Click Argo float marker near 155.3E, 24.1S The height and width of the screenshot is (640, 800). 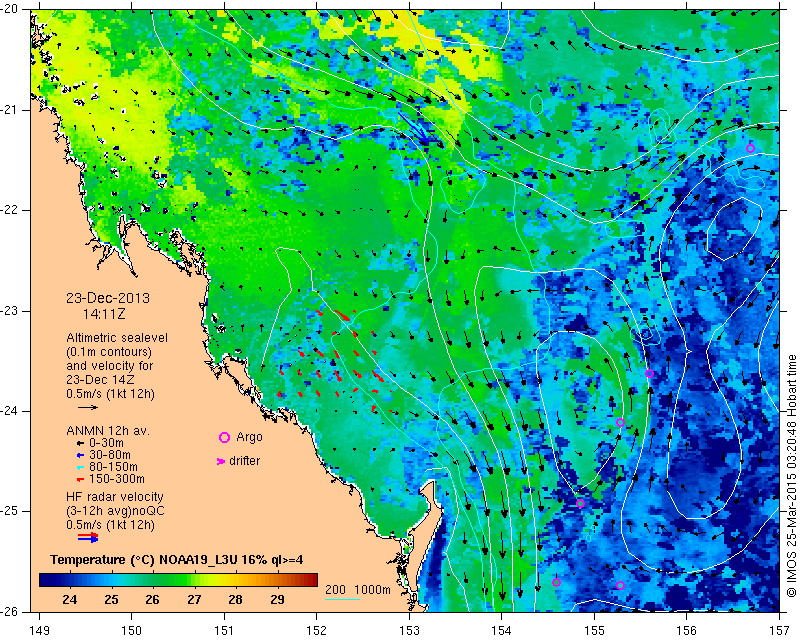[620, 423]
